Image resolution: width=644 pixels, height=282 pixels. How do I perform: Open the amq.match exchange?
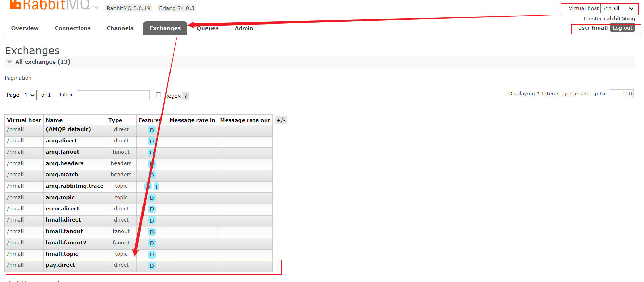coord(62,175)
